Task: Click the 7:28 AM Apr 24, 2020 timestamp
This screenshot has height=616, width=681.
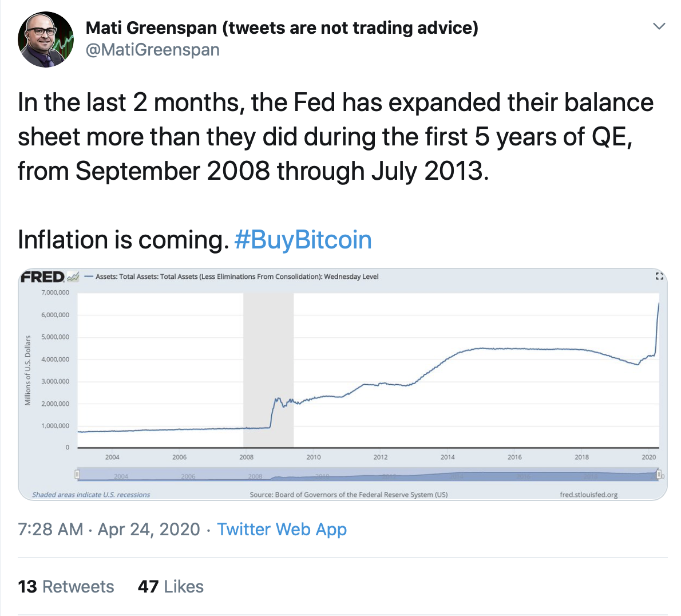Action: [109, 530]
